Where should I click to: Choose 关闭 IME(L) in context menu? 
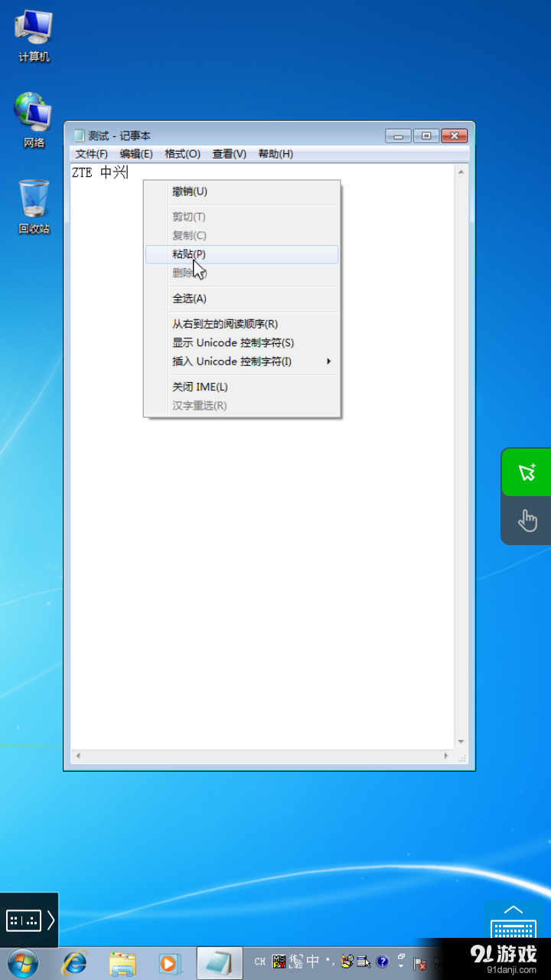pyautogui.click(x=242, y=387)
